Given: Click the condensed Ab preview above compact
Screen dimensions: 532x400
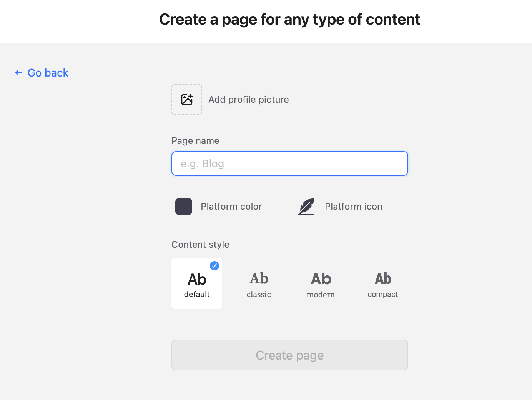Looking at the screenshot, I should tap(383, 278).
